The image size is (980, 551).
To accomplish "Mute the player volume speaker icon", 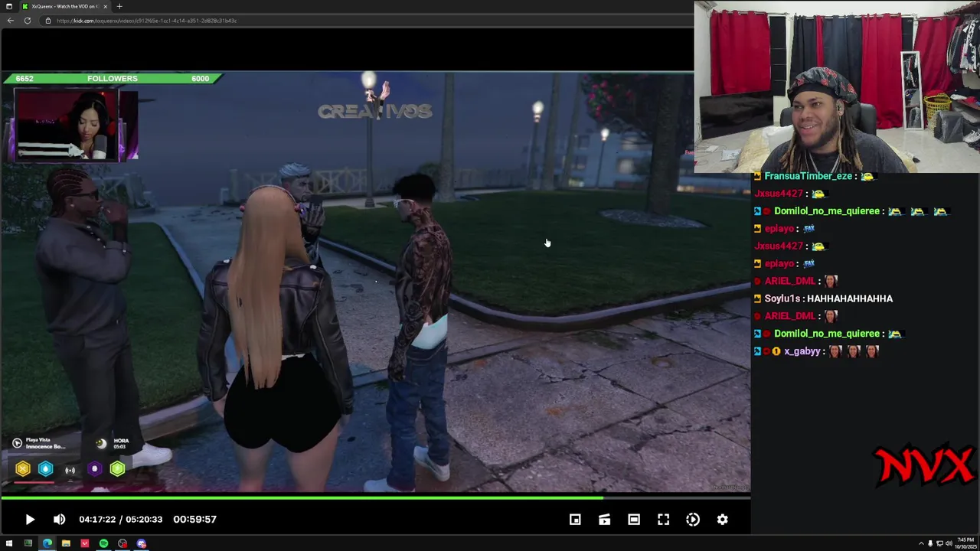I will [59, 520].
